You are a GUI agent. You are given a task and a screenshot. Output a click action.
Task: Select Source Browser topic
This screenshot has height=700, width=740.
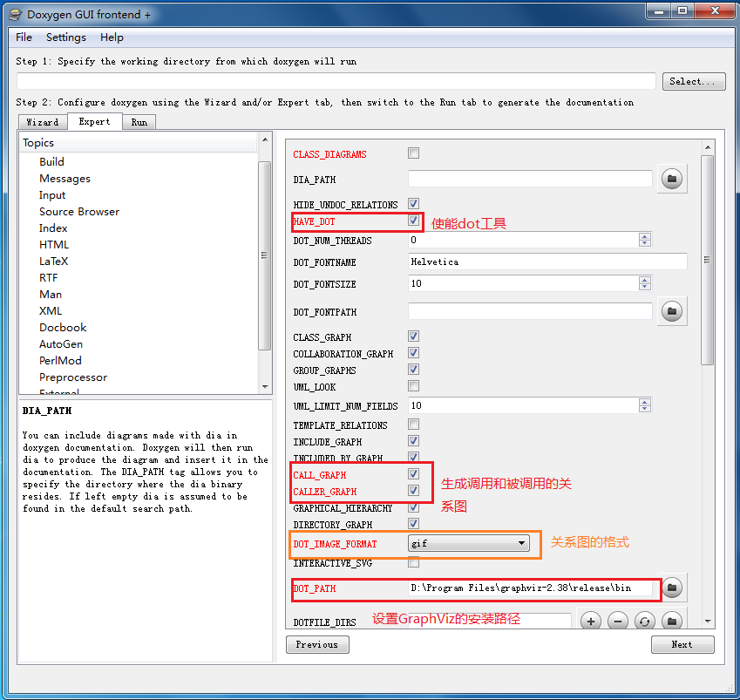coord(79,212)
